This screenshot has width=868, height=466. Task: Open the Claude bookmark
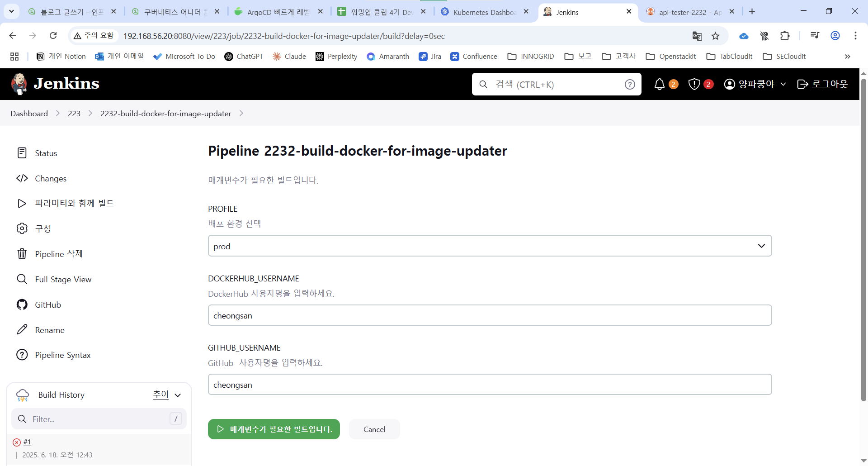coord(289,56)
